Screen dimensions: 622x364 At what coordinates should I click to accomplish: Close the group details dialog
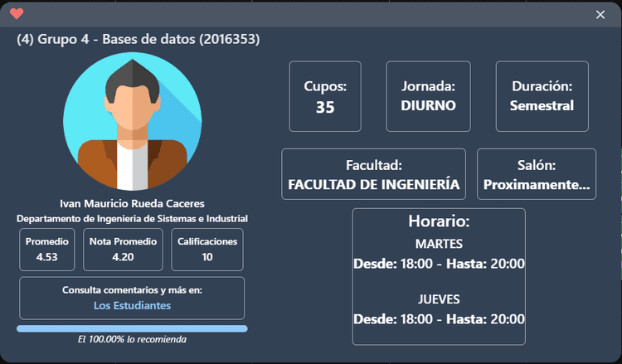click(x=600, y=14)
